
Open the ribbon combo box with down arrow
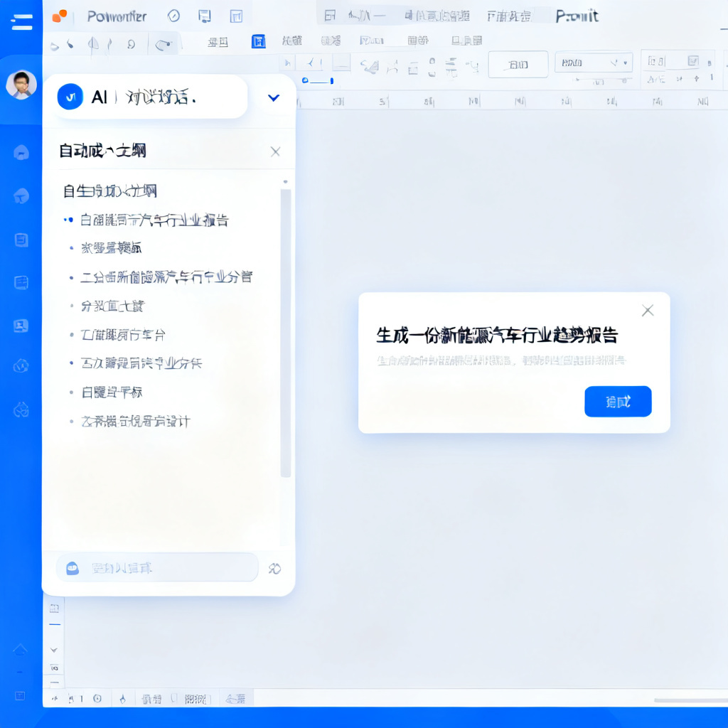click(594, 63)
